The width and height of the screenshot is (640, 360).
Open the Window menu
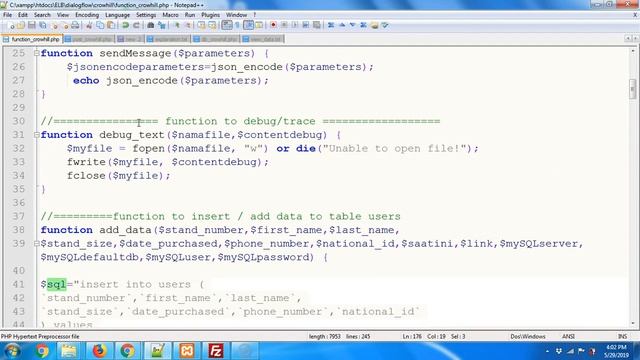[x=236, y=15]
